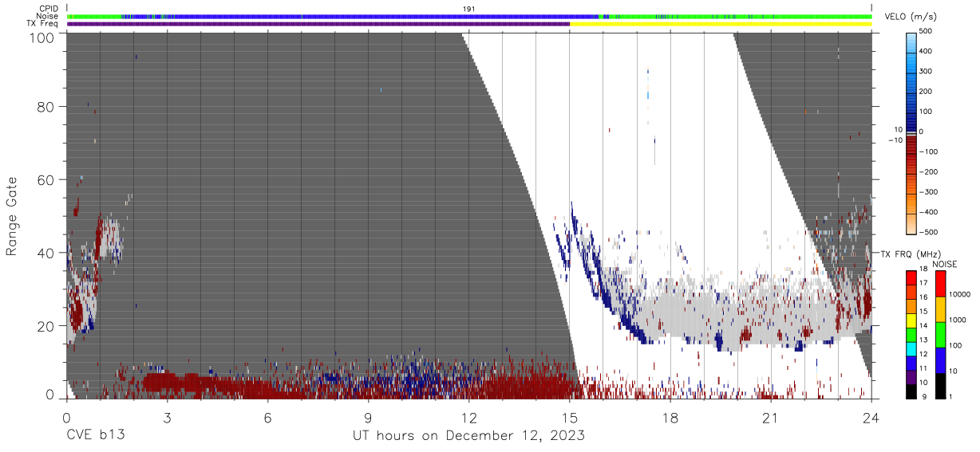Click the yellow 14–15 MHz frequency swatch
The height and width of the screenshot is (452, 980).
(912, 320)
